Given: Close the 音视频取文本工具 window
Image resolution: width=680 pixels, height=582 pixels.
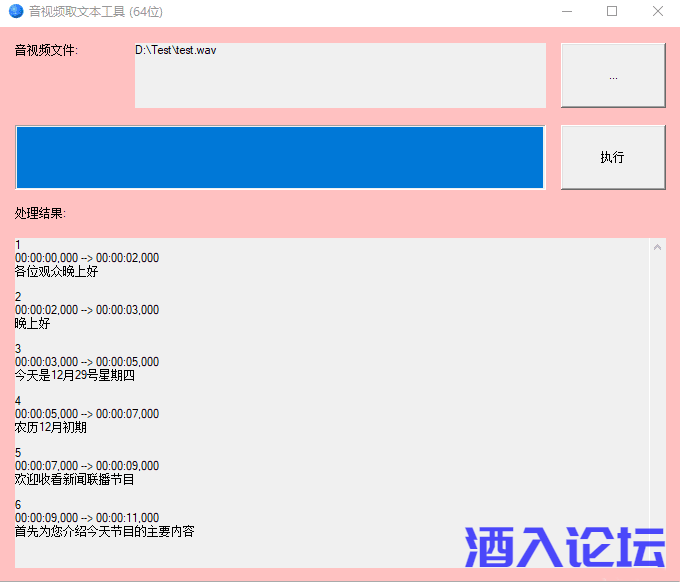Looking at the screenshot, I should click(x=657, y=12).
